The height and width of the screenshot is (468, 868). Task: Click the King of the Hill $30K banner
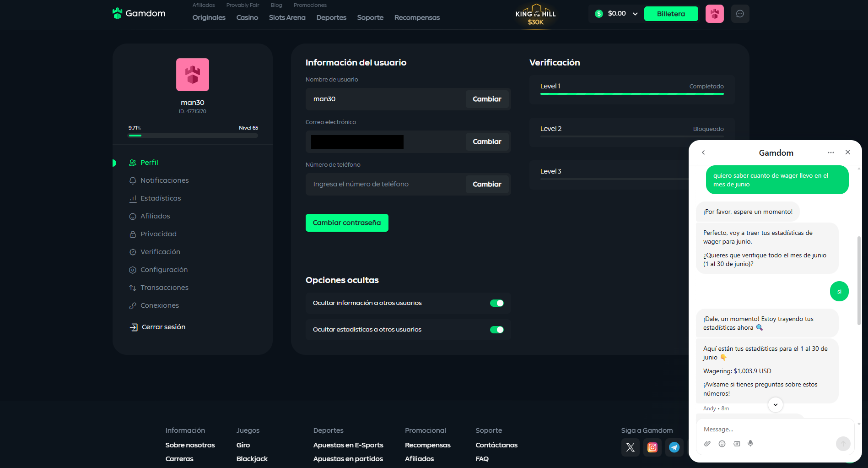[535, 15]
